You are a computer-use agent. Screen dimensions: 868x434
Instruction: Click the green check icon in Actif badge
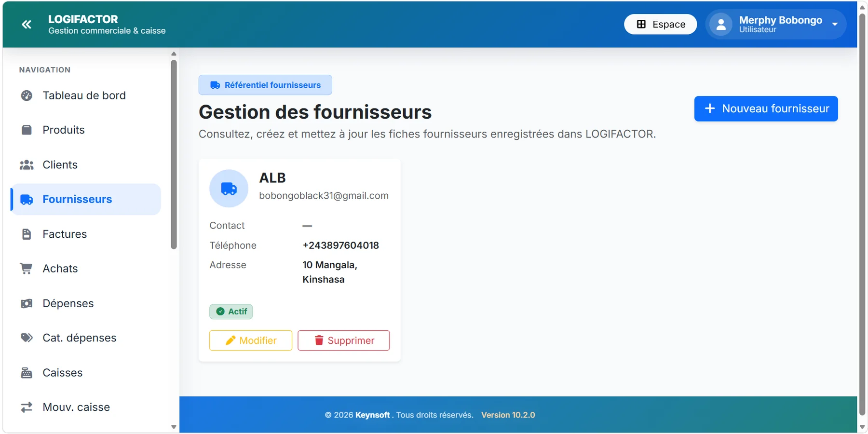pyautogui.click(x=220, y=312)
